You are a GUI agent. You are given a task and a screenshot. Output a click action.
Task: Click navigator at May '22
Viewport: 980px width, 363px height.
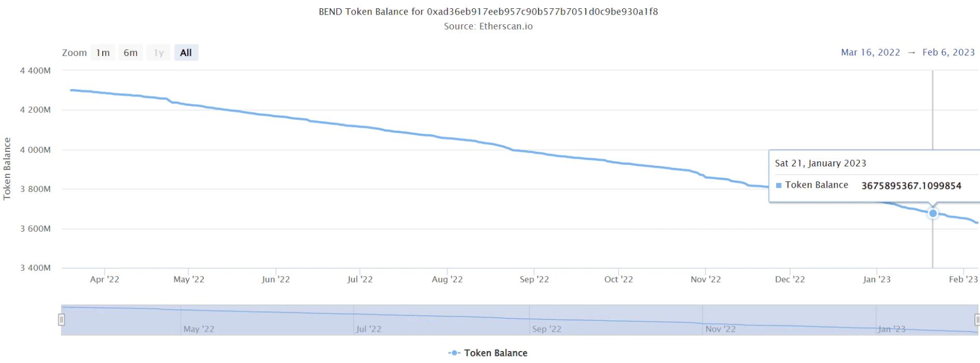tap(198, 329)
